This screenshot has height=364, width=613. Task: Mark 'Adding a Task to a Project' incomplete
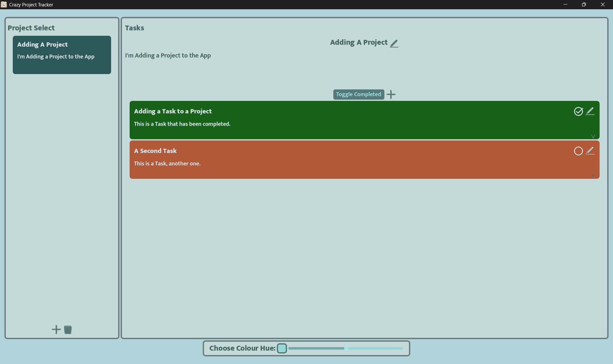(x=578, y=111)
